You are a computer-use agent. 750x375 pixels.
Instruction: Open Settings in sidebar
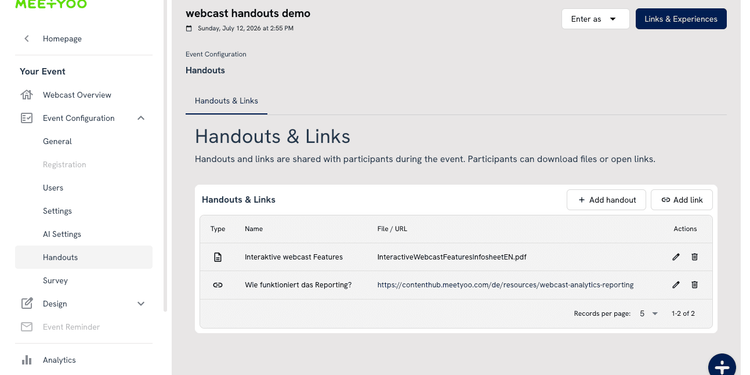point(57,211)
